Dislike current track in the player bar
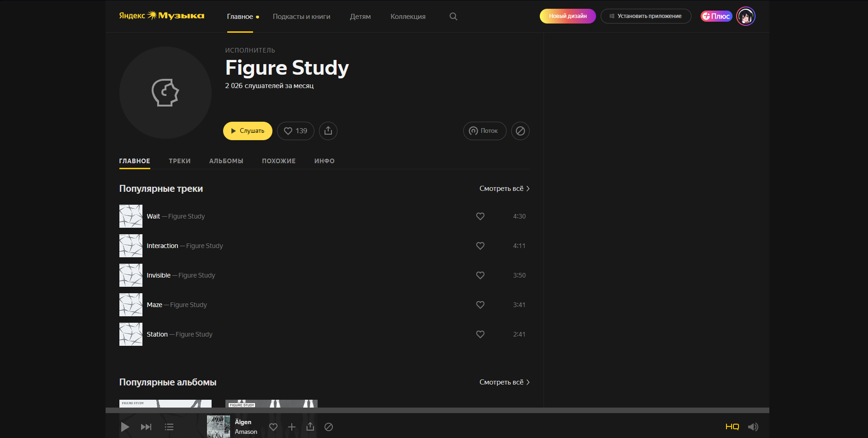868x438 pixels. click(x=329, y=427)
